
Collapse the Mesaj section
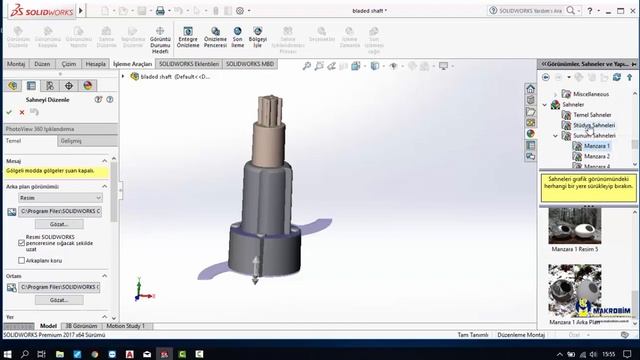click(104, 161)
